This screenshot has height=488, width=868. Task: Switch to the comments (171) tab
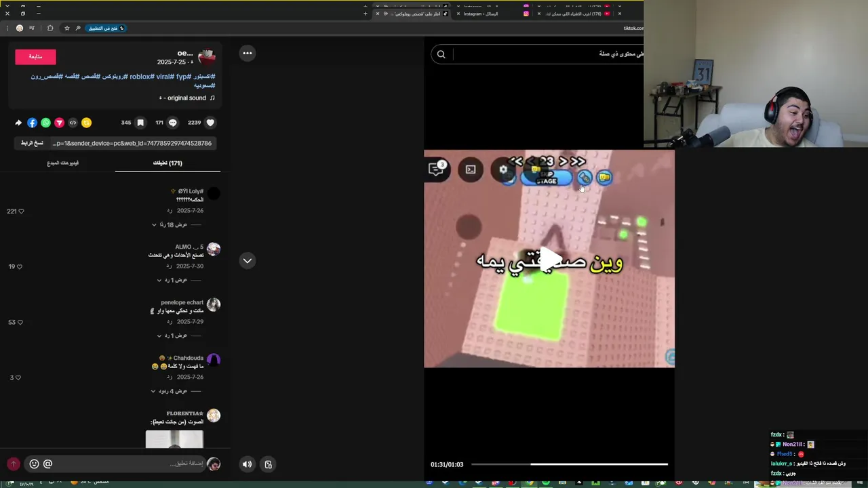(167, 163)
